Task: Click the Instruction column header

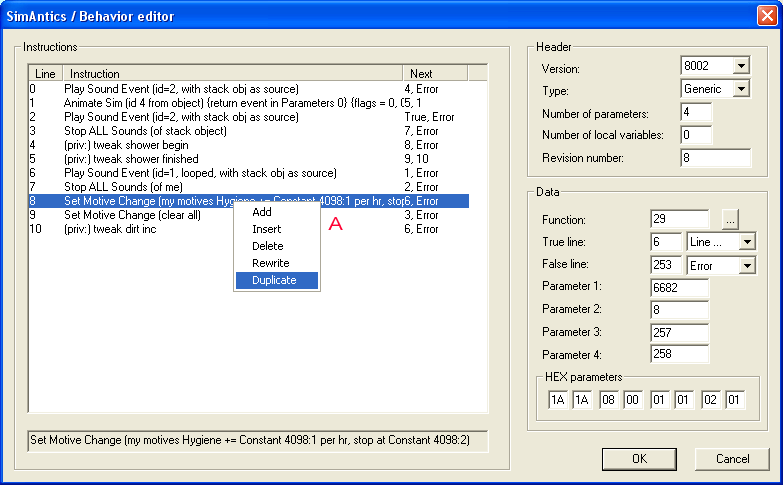Action: coord(233,73)
